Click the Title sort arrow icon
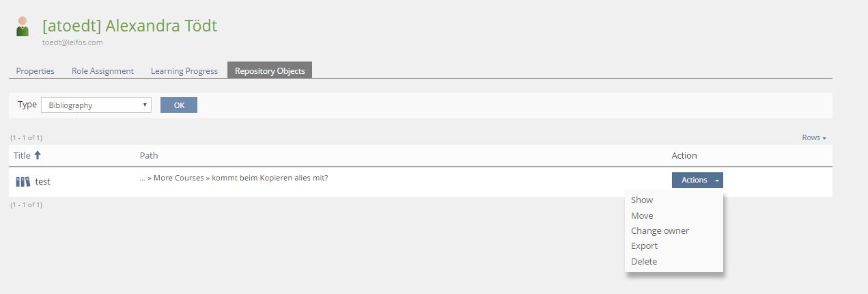The height and width of the screenshot is (294, 868). 38,155
